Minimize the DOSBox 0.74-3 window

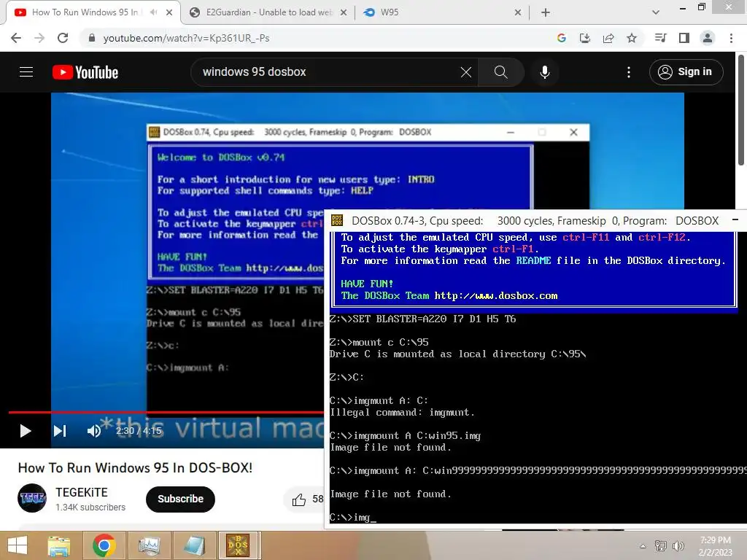(x=735, y=220)
